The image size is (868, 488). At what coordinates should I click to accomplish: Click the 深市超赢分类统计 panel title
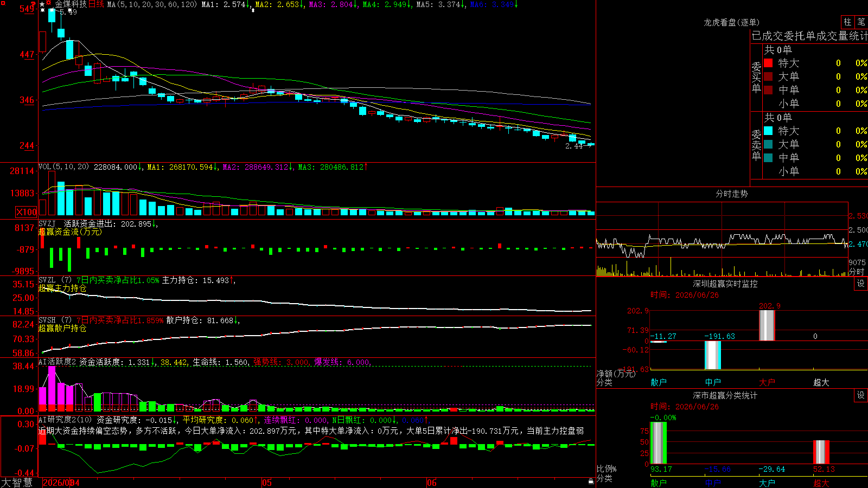click(725, 395)
